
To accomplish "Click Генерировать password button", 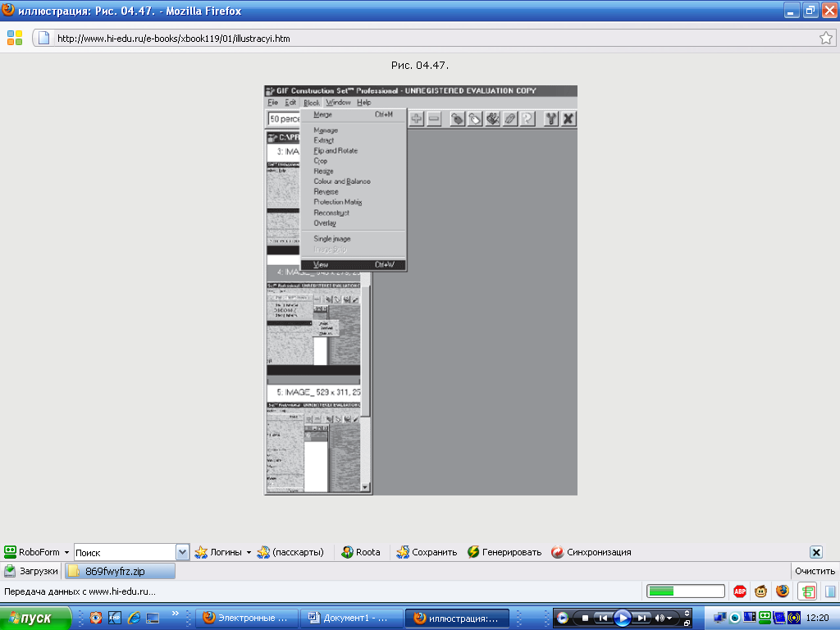I will pyautogui.click(x=504, y=552).
